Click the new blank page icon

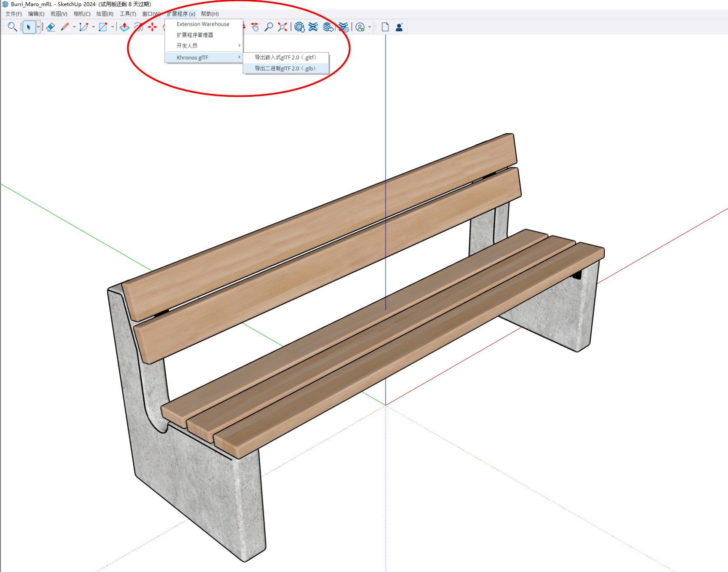click(x=385, y=27)
